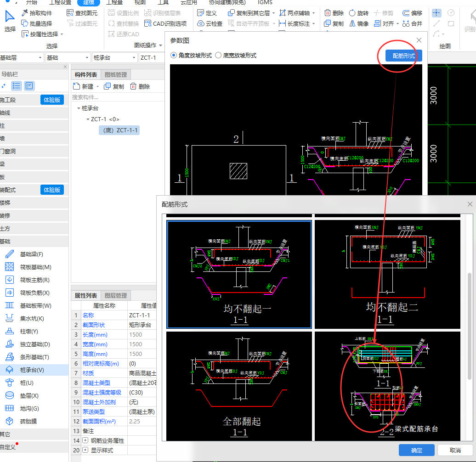This screenshot has width=476, height=462.
Task: Select 柱墩(Y) in navigation
Action: [29, 331]
